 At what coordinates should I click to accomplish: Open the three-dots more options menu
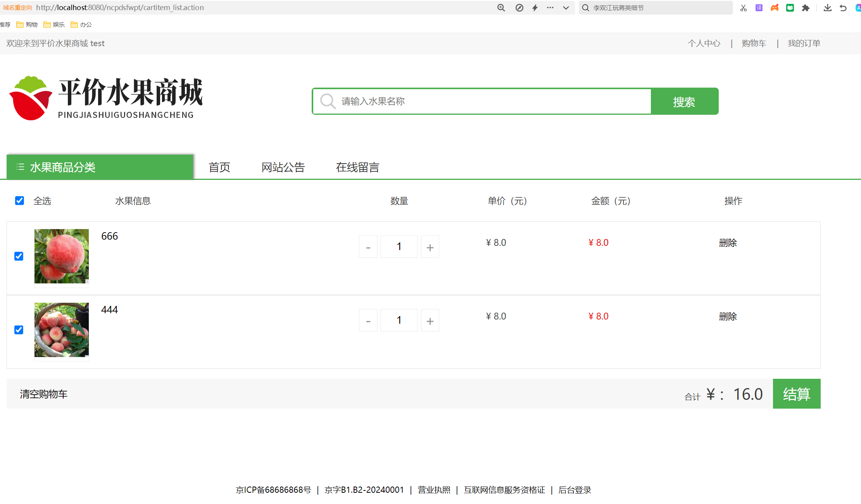(x=550, y=8)
